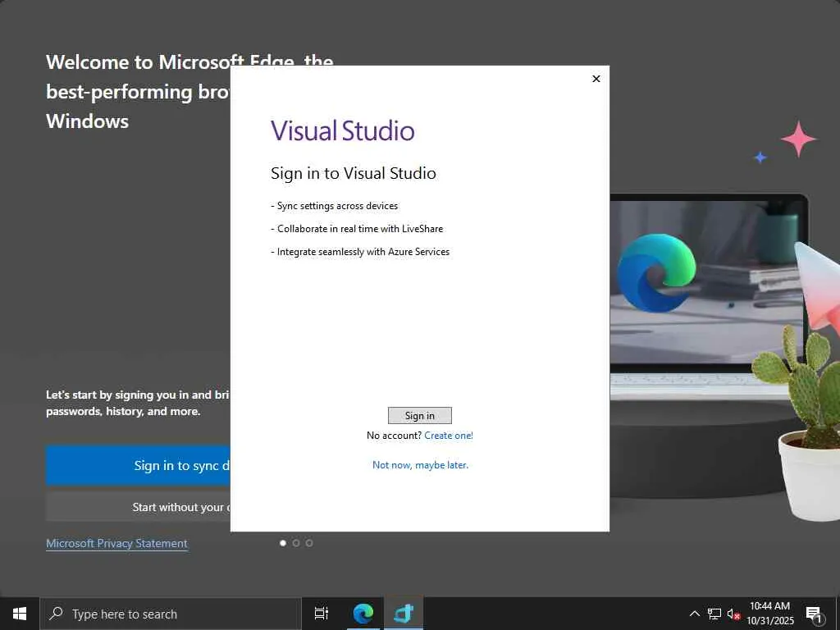Screen dimensions: 840x630
Task: Activate the Visual Studio installer taskbar icon
Action: pos(404,614)
